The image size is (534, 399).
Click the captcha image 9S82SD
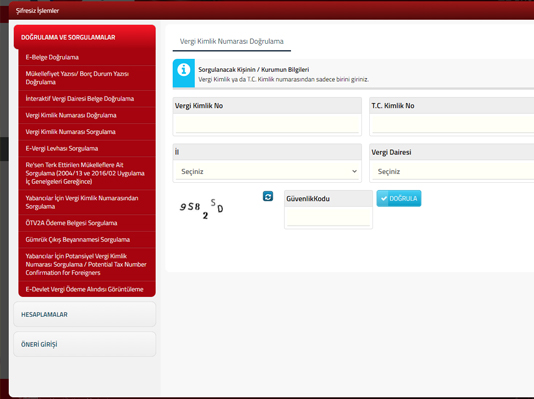[x=202, y=209]
